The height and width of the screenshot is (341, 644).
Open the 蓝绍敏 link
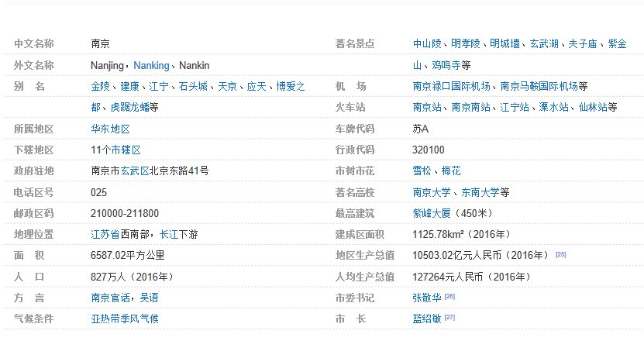point(427,319)
